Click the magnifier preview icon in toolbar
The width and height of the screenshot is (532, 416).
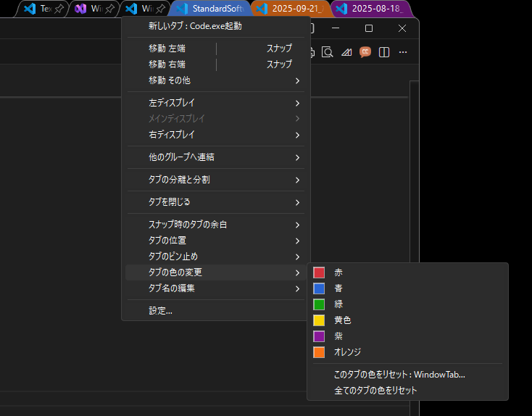click(x=328, y=51)
